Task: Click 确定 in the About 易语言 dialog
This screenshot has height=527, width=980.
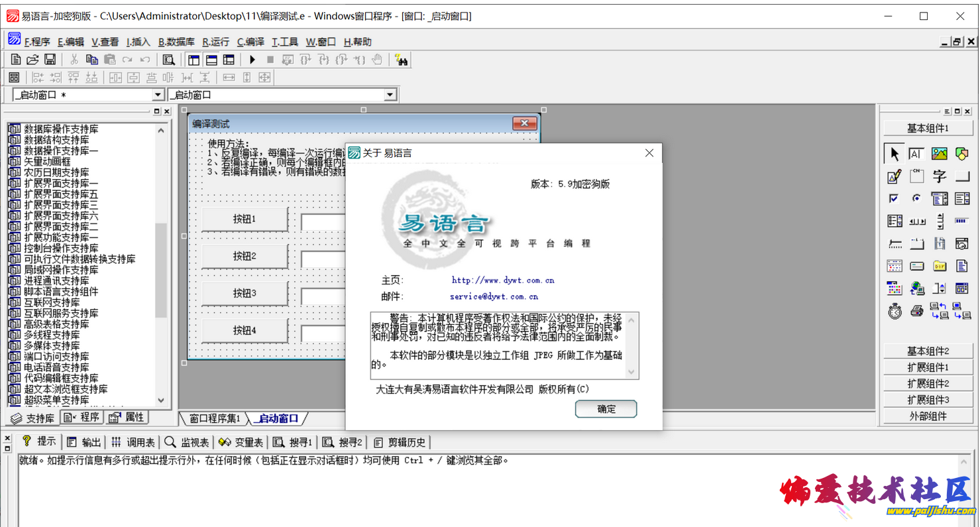Action: pyautogui.click(x=605, y=409)
